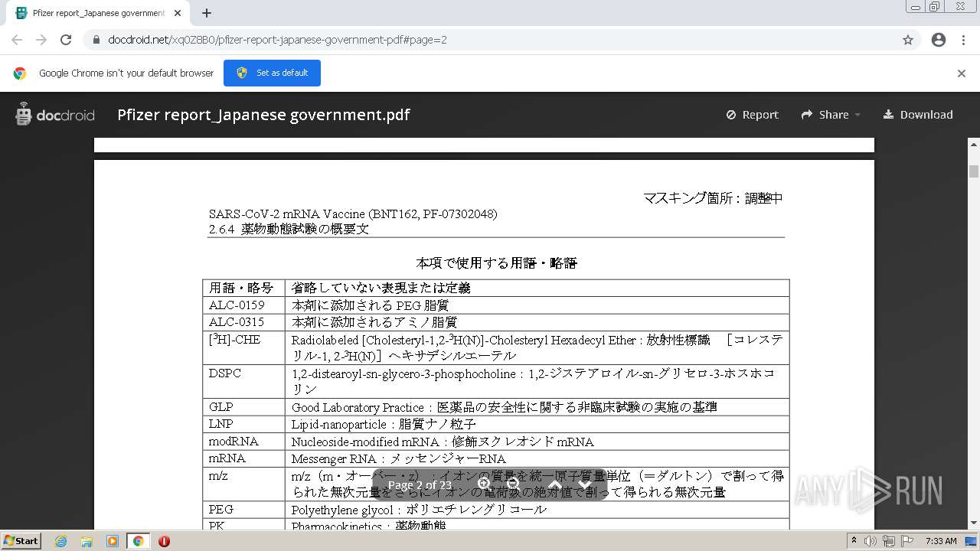Click the page scrollbar up arrow
The image size is (980, 551).
point(974,144)
